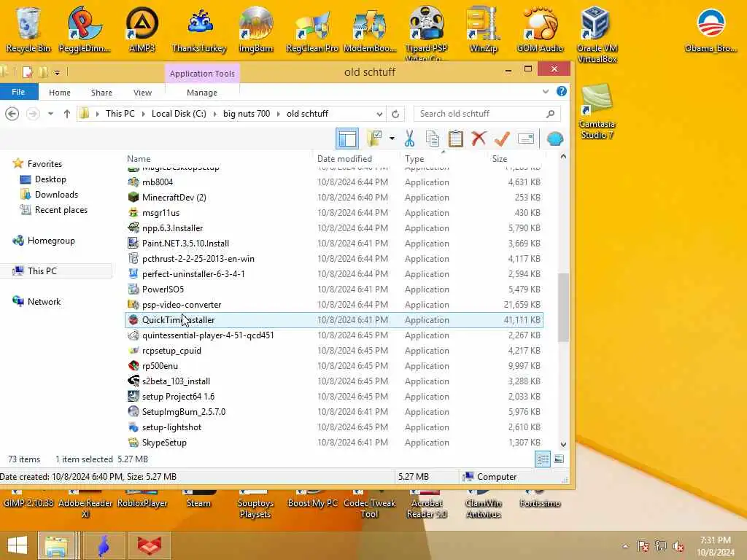The height and width of the screenshot is (560, 747).
Task: Expand the ribbon with the chevron
Action: pos(546,91)
